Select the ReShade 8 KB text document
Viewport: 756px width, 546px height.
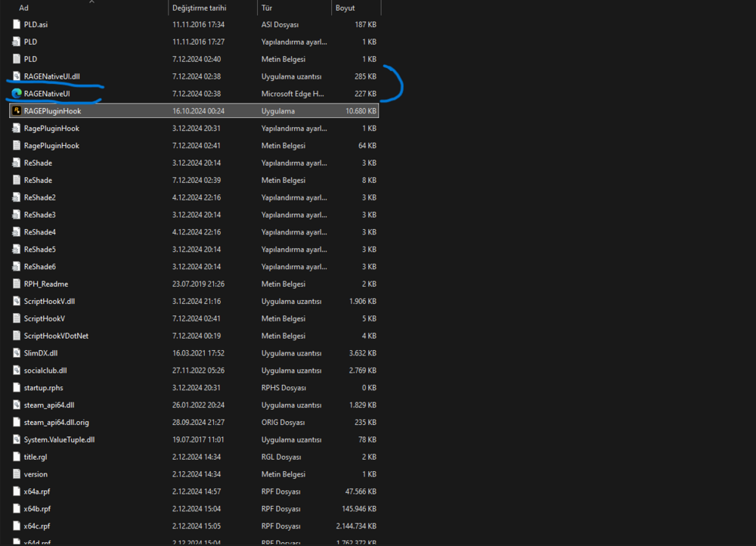[194, 180]
